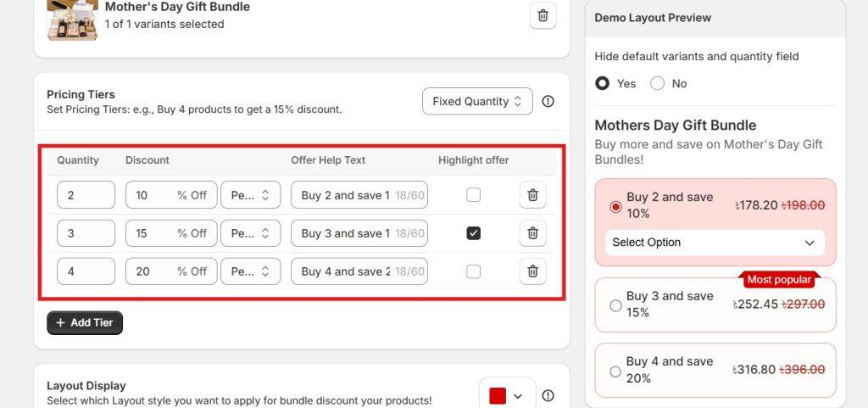The width and height of the screenshot is (868, 408).
Task: Click the 1 of 1 variants selected text
Action: click(164, 25)
